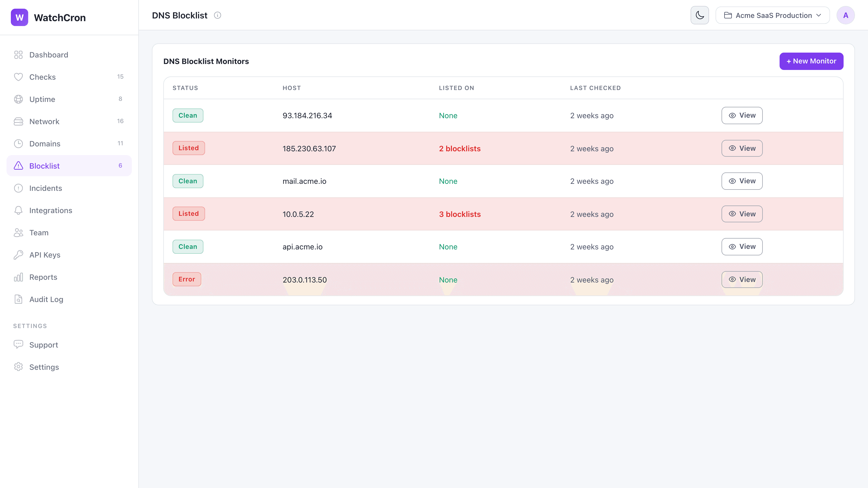Click the Blocklist warning triangle icon
868x488 pixels.
(18, 166)
